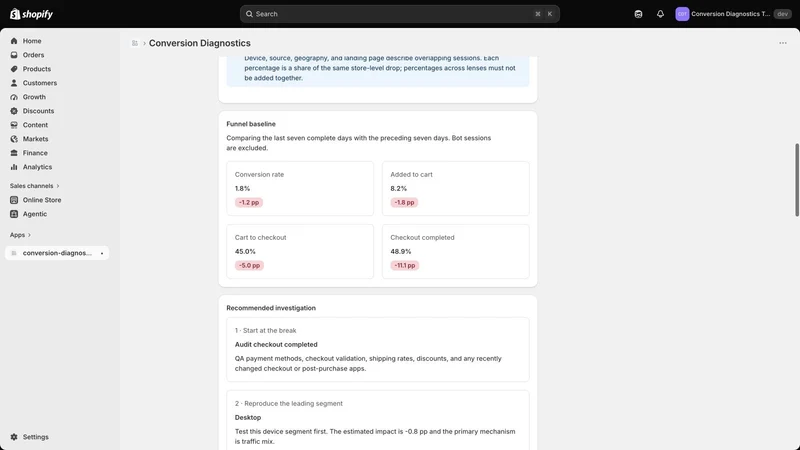Click the "Conversion Diagnostics" page title
Viewport: 800px width, 450px height.
pyautogui.click(x=199, y=43)
